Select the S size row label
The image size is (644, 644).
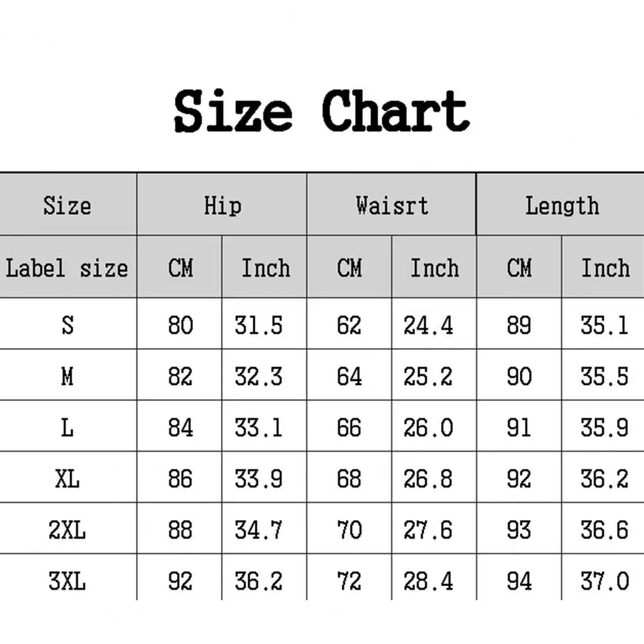[67, 325]
